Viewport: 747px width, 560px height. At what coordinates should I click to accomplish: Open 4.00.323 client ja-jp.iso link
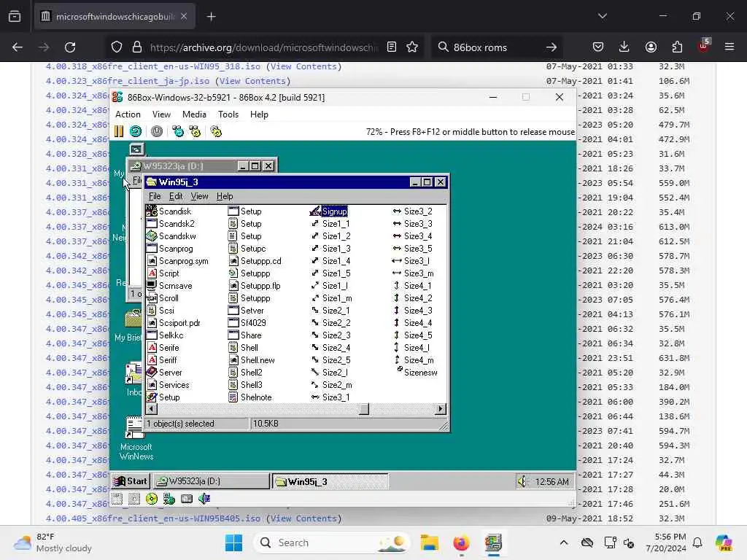pyautogui.click(x=128, y=81)
